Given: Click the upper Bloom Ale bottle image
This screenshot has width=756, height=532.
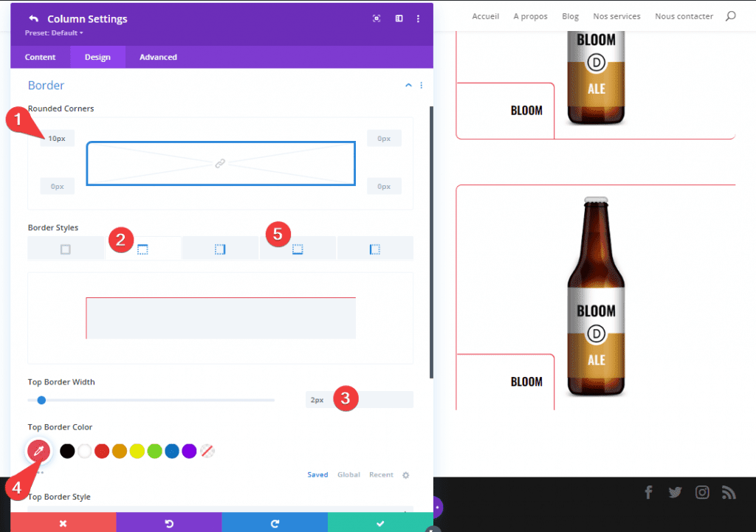Looking at the screenshot, I should (596, 77).
